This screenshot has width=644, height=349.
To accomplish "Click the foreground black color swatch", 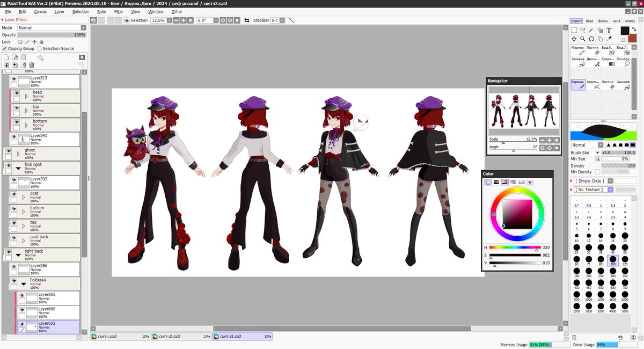I will 625,31.
